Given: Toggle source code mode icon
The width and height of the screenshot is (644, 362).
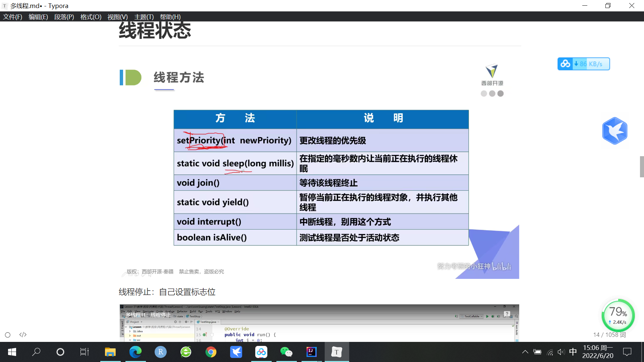Looking at the screenshot, I should click(23, 335).
